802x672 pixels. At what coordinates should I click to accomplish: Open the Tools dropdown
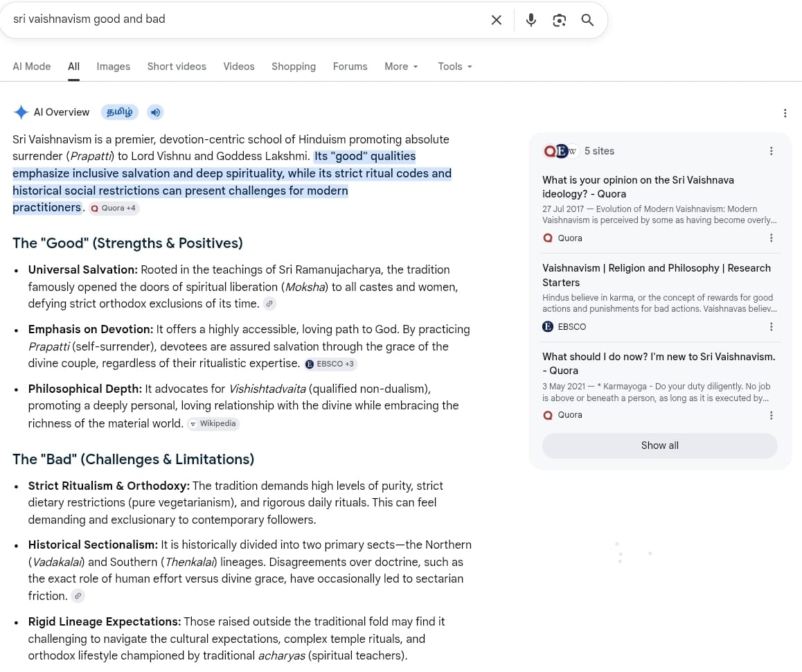[455, 67]
